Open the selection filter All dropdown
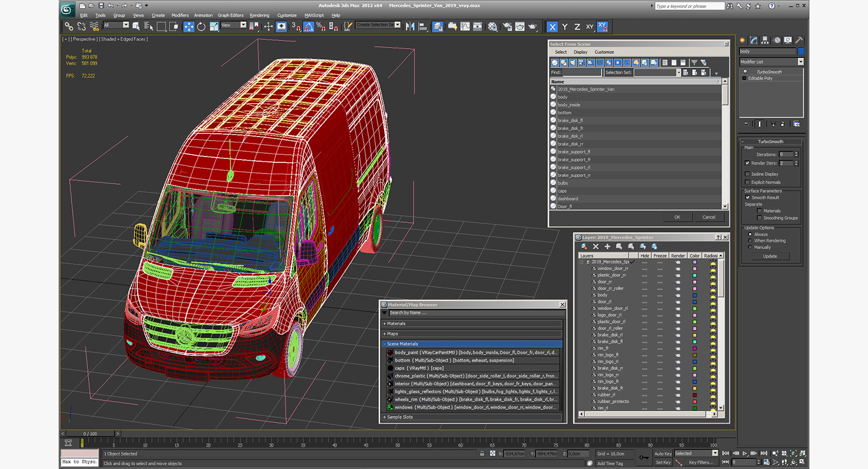Screen dimensions: 868x469 click(116, 25)
